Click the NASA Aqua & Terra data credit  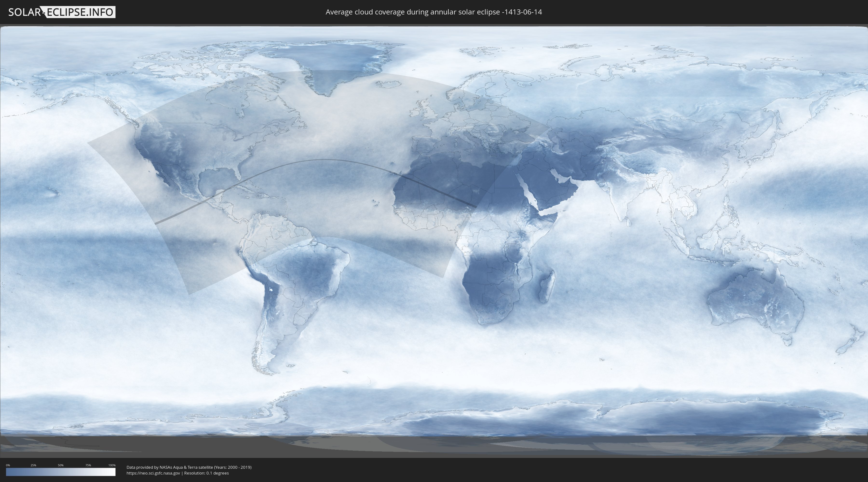(189, 467)
